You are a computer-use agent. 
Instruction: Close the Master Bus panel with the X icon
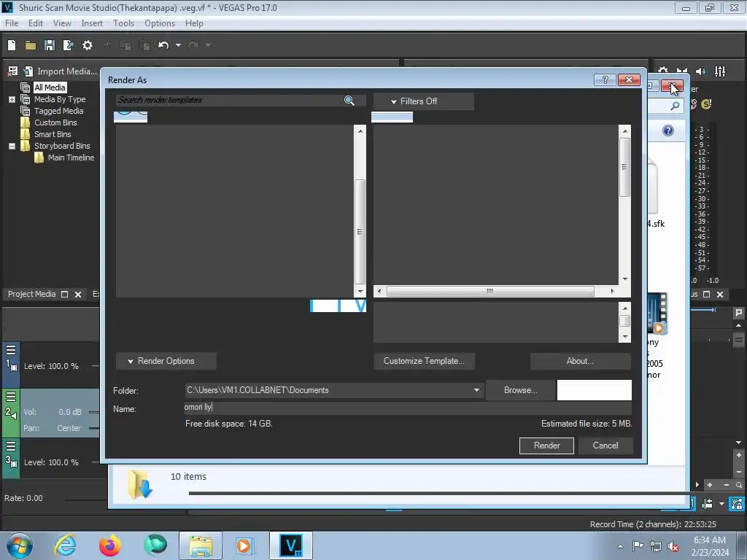(x=720, y=295)
